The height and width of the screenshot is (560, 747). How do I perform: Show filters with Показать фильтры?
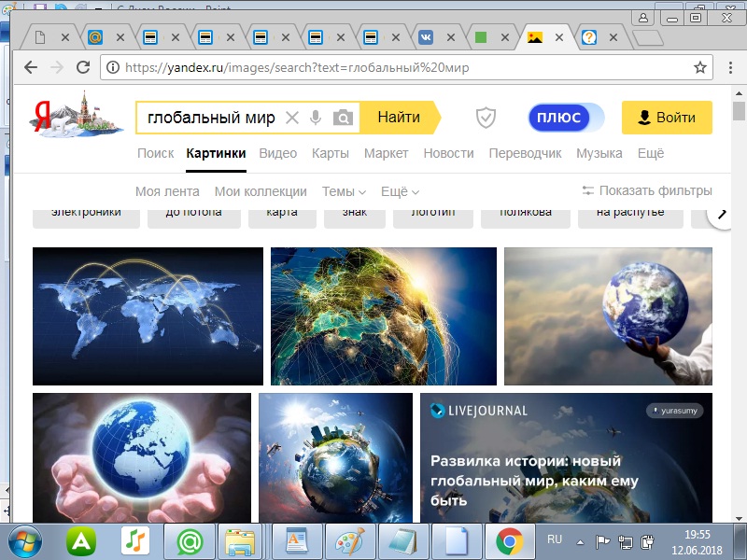click(x=647, y=190)
